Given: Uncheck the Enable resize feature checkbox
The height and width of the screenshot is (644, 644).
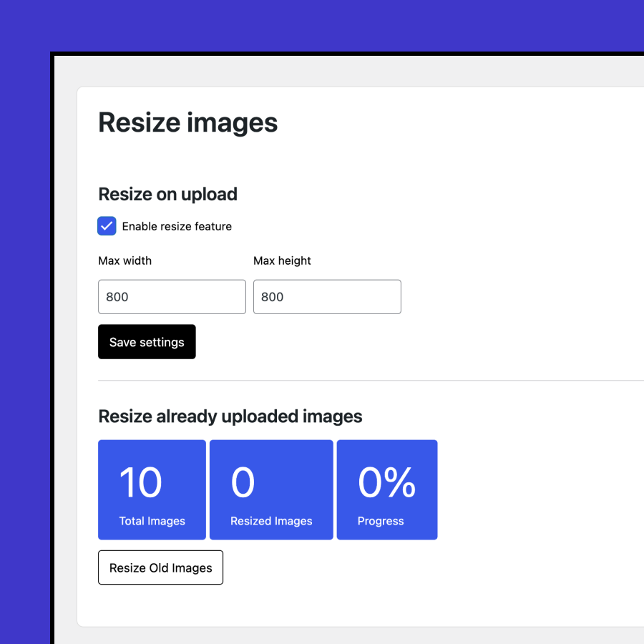Looking at the screenshot, I should (107, 226).
